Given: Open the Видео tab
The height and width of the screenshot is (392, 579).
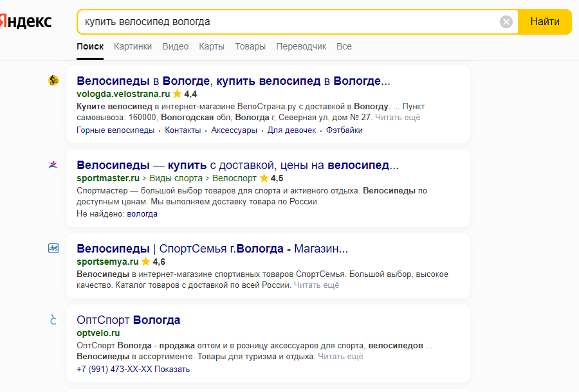Looking at the screenshot, I should [176, 46].
